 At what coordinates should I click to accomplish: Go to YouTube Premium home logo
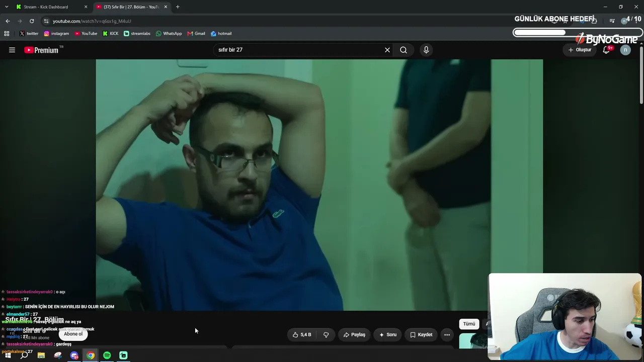click(41, 50)
